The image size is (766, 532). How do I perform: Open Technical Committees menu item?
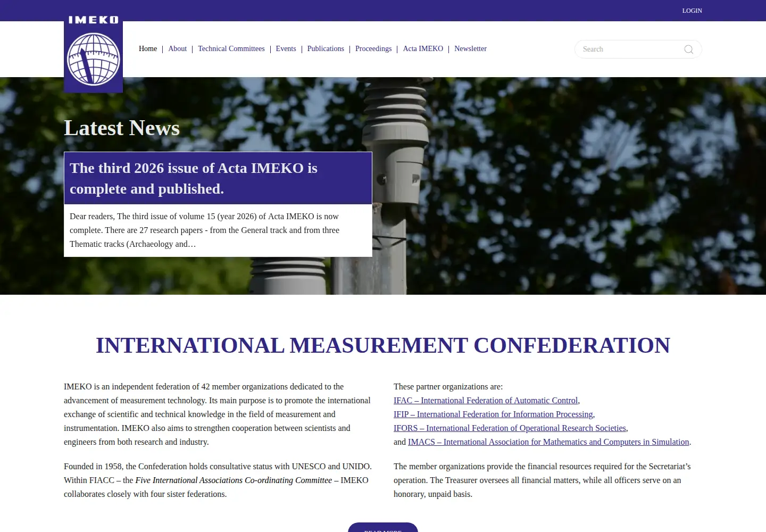(231, 48)
